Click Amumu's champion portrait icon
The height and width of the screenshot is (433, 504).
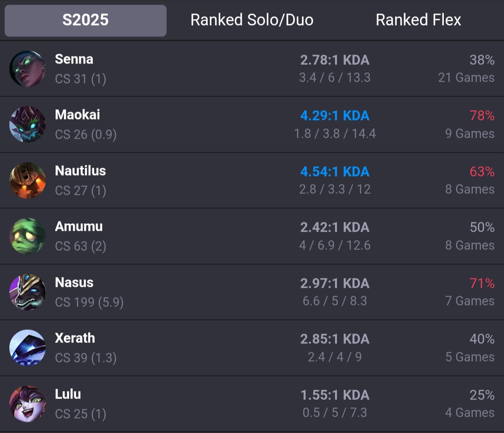pos(28,236)
